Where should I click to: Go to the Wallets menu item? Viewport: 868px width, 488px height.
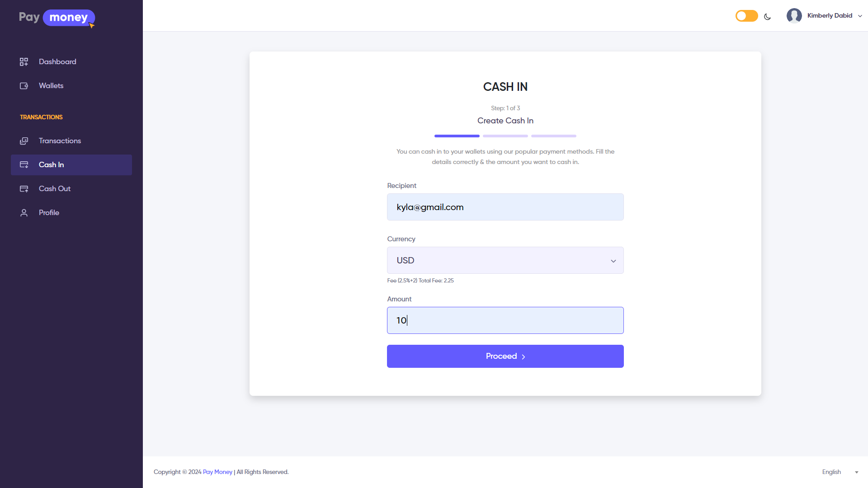[x=51, y=86]
